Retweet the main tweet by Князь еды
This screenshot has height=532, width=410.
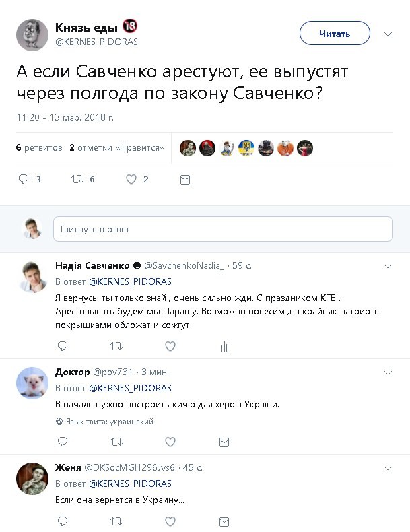pyautogui.click(x=77, y=179)
